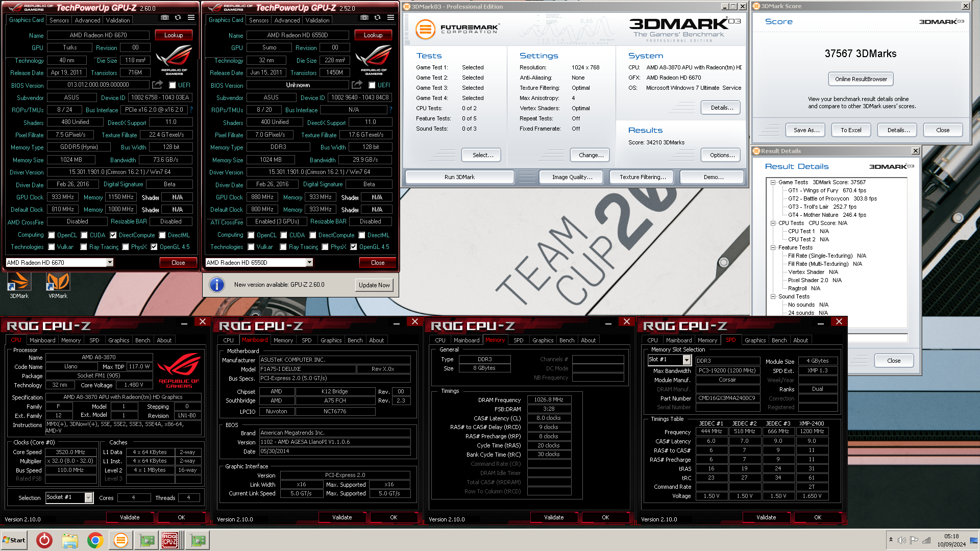The height and width of the screenshot is (551, 980).
Task: Open Validation tab in GPU-Z 2.60.0
Action: tap(118, 20)
